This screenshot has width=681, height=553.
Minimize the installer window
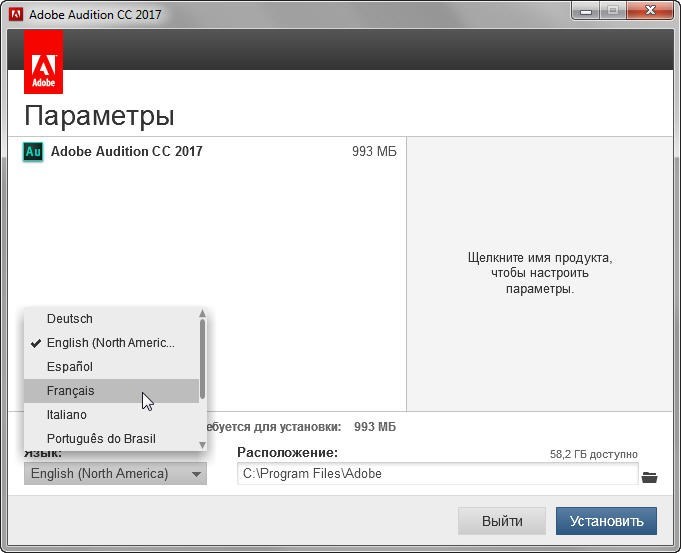(x=586, y=10)
